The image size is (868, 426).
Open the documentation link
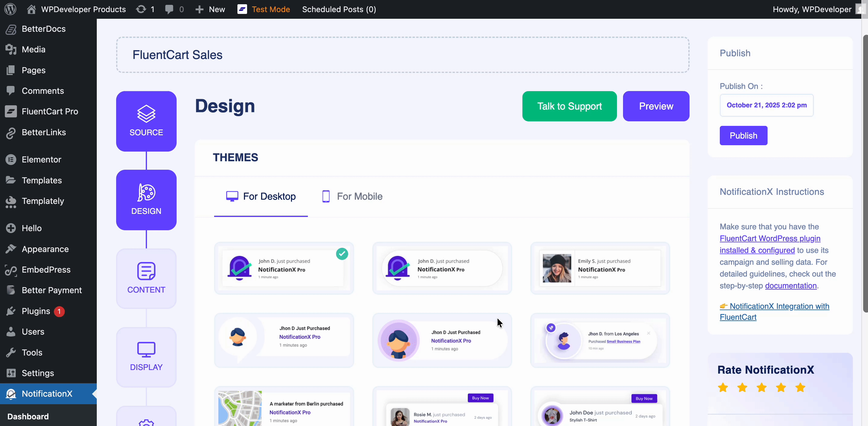pyautogui.click(x=791, y=286)
